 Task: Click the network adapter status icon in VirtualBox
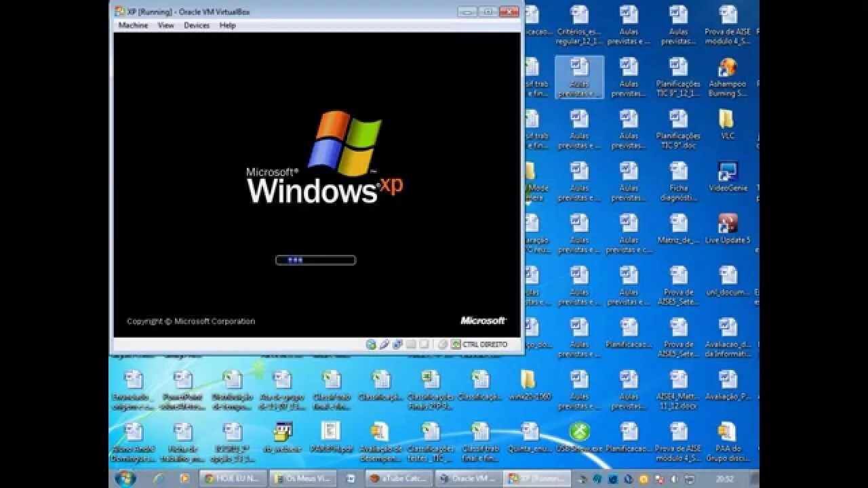point(397,344)
